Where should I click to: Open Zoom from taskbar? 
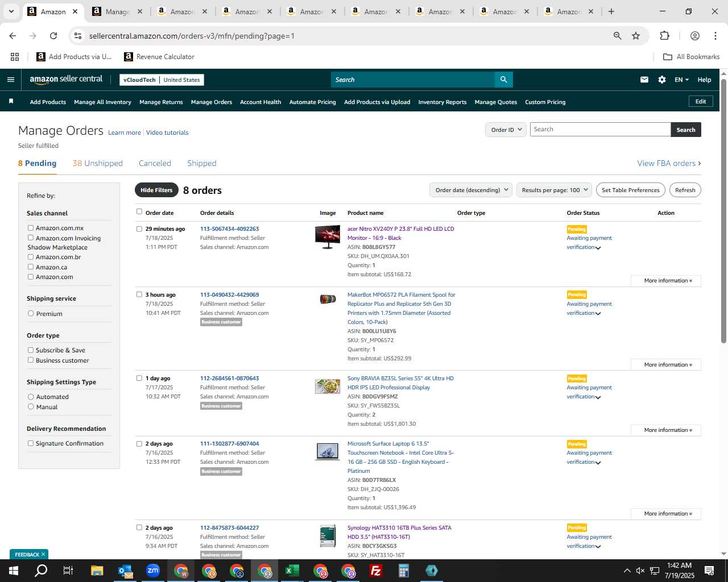point(152,571)
